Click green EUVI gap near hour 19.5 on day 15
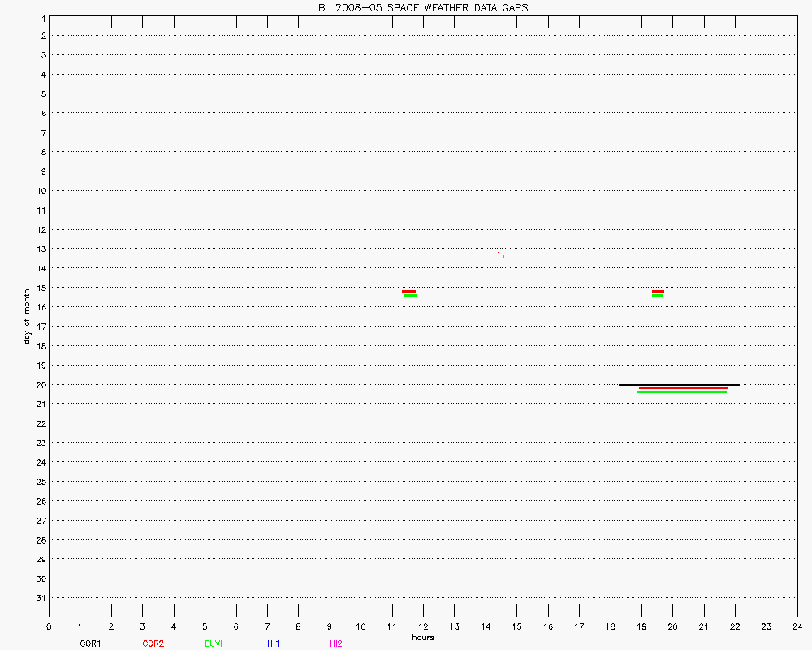Image resolution: width=812 pixels, height=650 pixels. coord(658,295)
